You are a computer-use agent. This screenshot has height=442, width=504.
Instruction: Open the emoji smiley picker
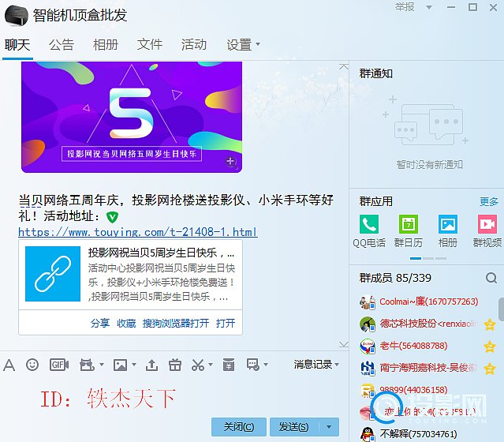pyautogui.click(x=32, y=365)
